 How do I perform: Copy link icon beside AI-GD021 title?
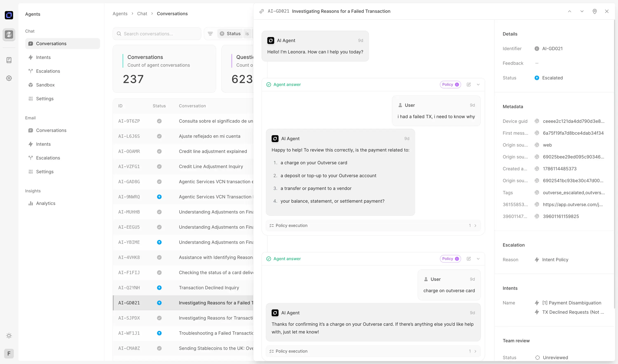pos(262,11)
